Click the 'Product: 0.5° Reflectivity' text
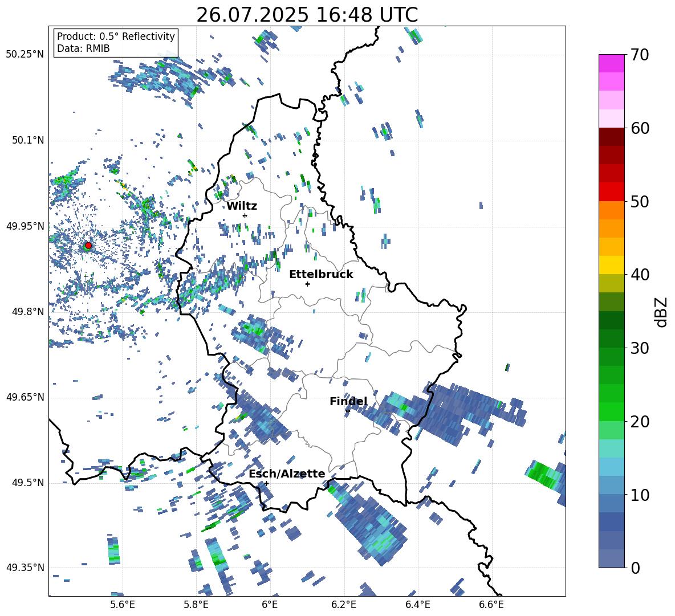Image resolution: width=675 pixels, height=616 pixels. pos(116,36)
